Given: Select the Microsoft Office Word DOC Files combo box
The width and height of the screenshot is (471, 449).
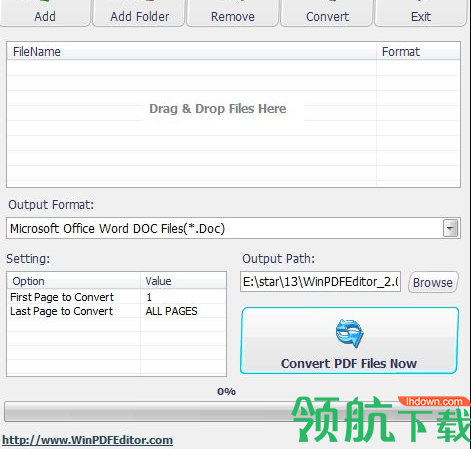Looking at the screenshot, I should tap(233, 228).
